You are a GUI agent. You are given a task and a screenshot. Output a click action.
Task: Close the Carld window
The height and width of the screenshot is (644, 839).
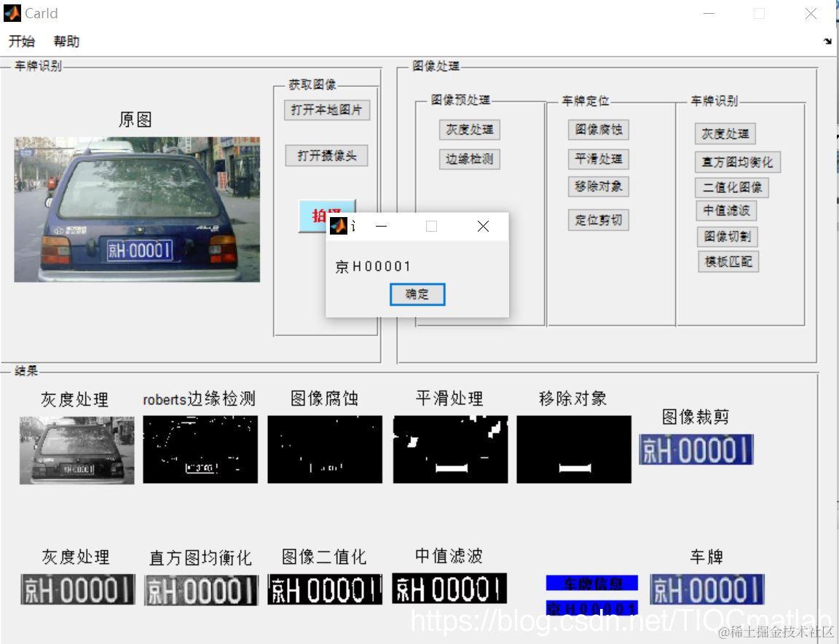(811, 14)
